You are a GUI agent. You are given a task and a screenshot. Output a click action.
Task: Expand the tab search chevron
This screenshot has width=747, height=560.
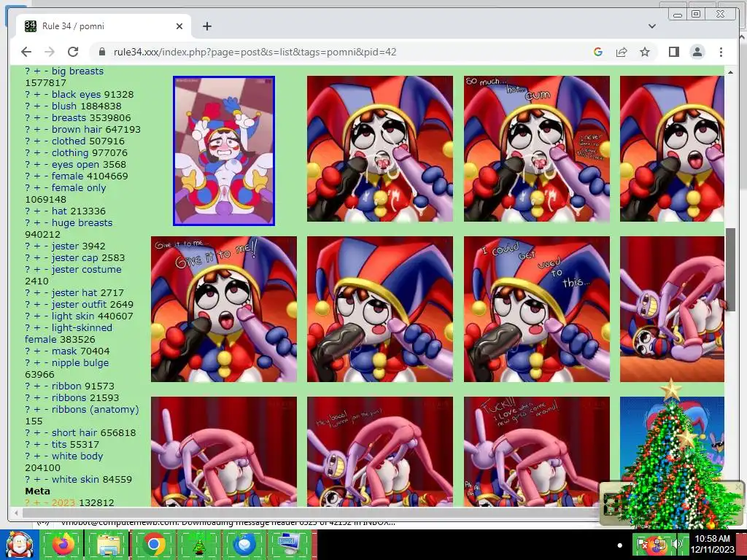click(651, 26)
